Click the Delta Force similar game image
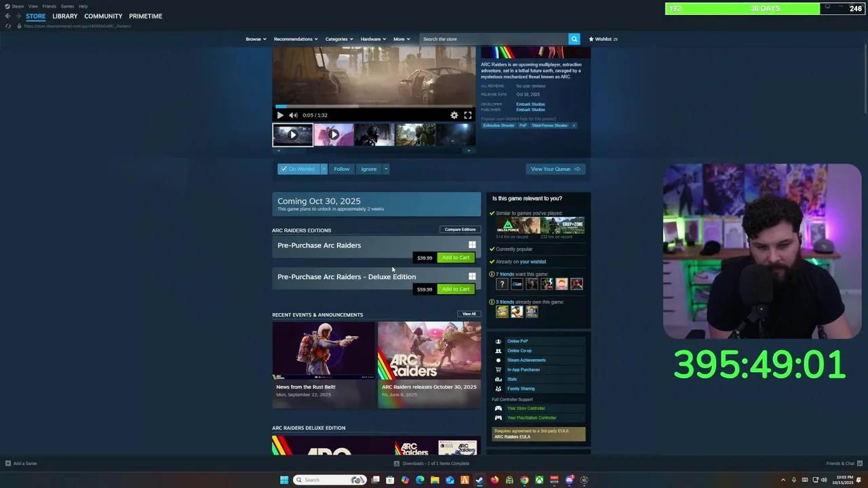Image resolution: width=868 pixels, height=488 pixels. [x=517, y=226]
